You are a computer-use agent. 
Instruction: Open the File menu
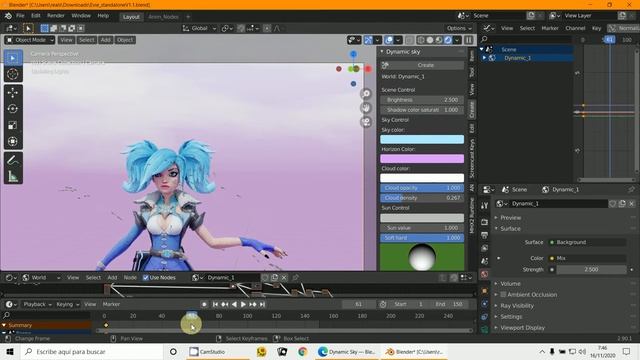[x=20, y=16]
